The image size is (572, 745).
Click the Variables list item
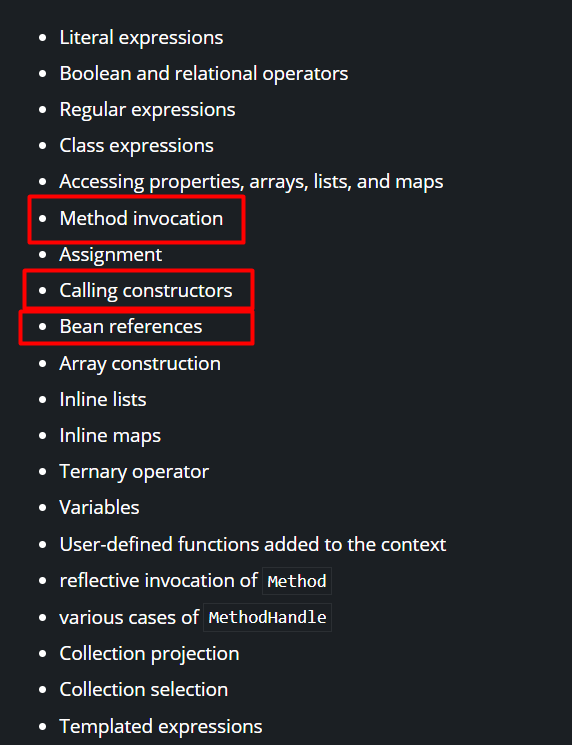(99, 508)
